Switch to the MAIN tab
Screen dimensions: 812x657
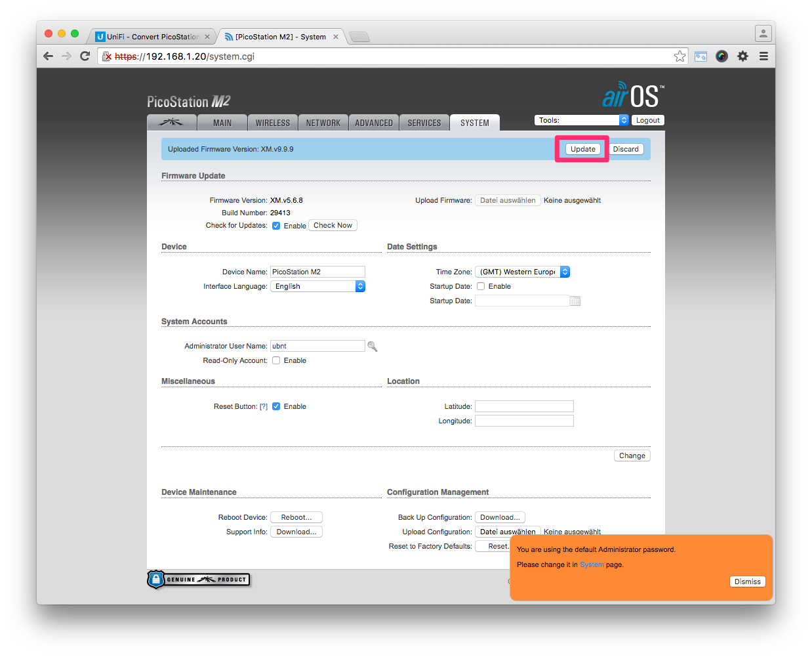tap(222, 123)
